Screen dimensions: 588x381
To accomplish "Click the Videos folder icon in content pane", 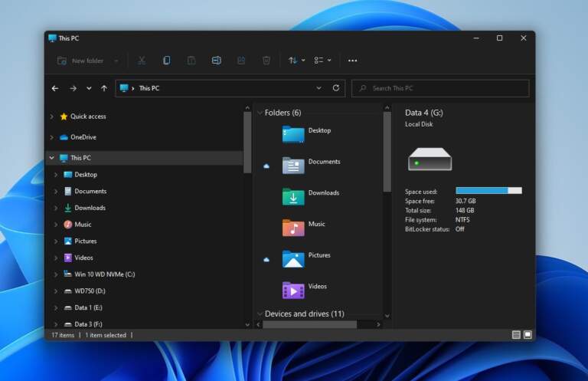I will coord(293,291).
